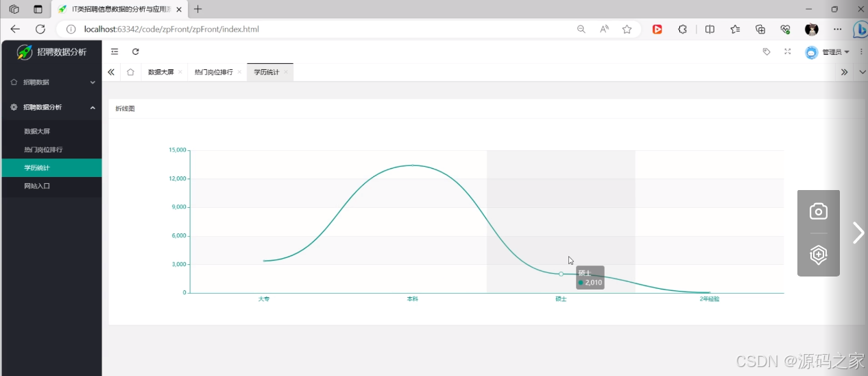
Task: Click the admin avatar icon
Action: tap(812, 52)
